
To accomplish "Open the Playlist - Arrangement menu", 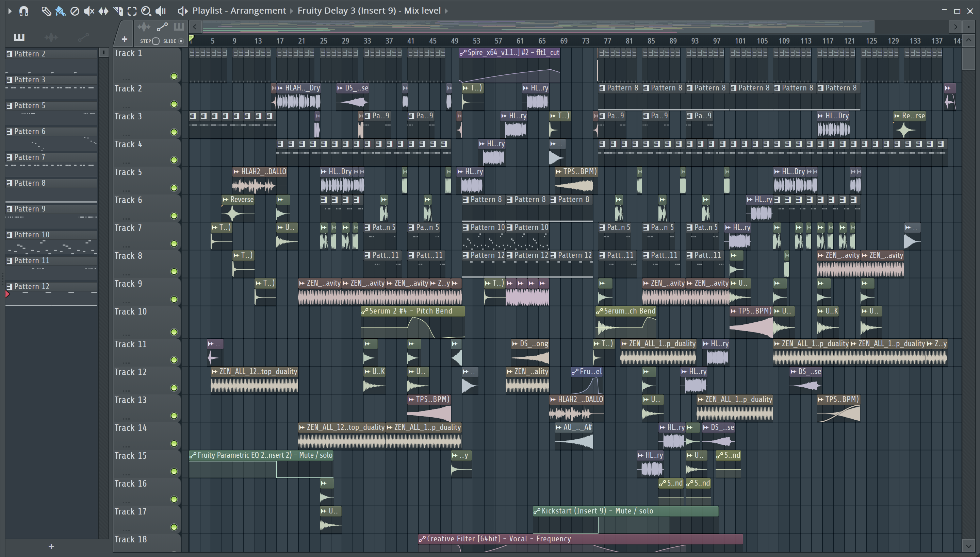I will pos(239,11).
